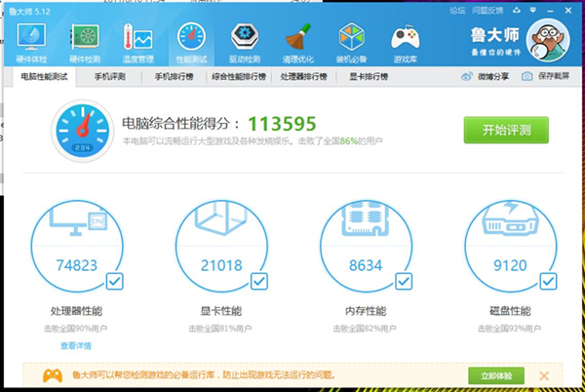Screen dimensions: 585x392
Task: Dismiss the bottom game library banner
Action: pos(544,375)
